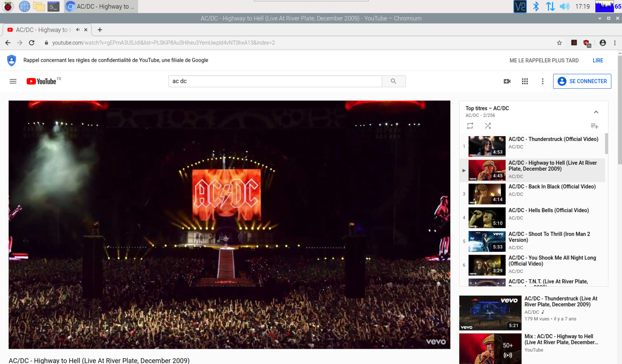Viewport: 622px width, 364px height.
Task: Select the Hells Bells 5:10 thumbnail
Action: (487, 218)
